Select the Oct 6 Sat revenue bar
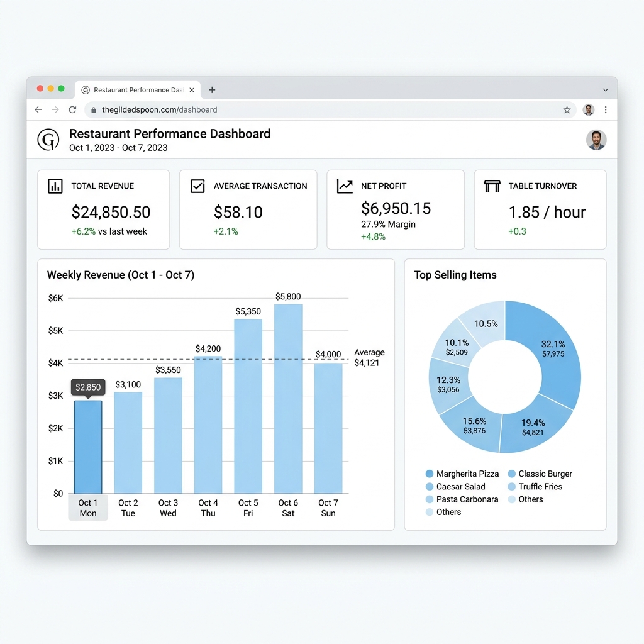This screenshot has height=644, width=644. pyautogui.click(x=288, y=399)
